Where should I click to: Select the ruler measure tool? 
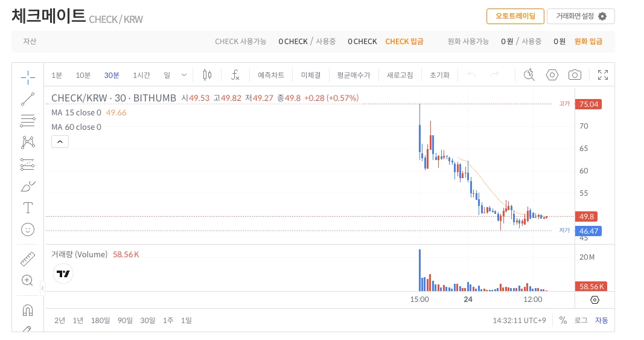click(x=28, y=259)
